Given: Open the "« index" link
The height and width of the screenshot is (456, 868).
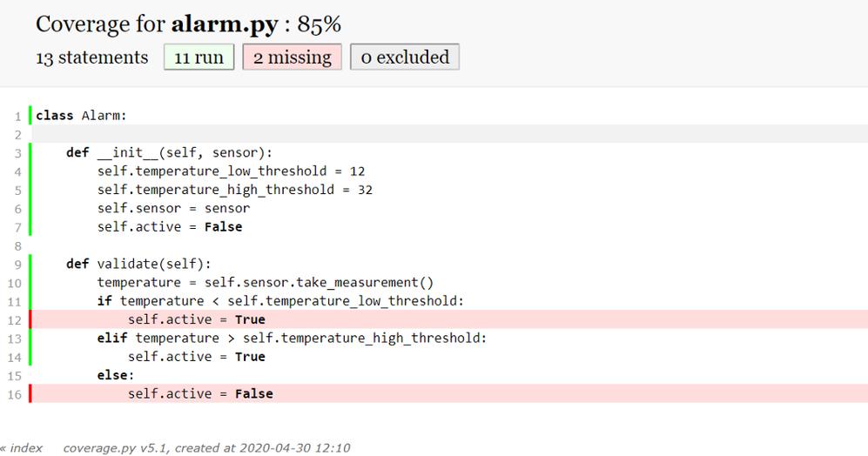Looking at the screenshot, I should (x=22, y=447).
